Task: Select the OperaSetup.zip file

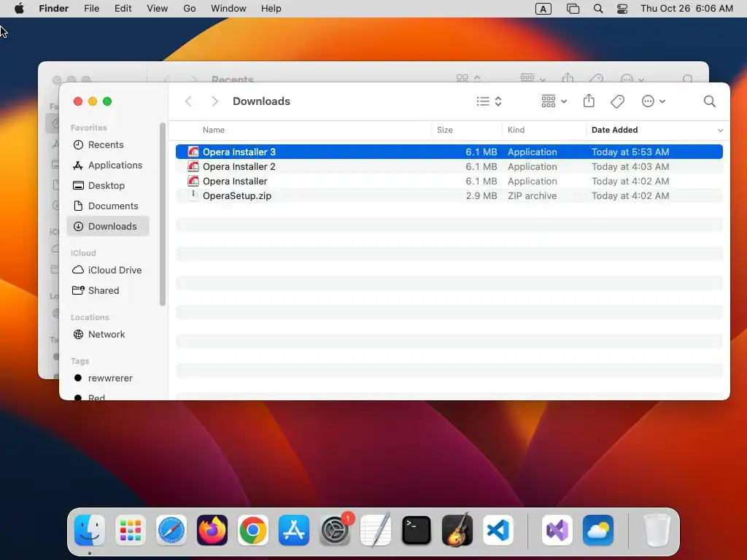Action: 449,195
